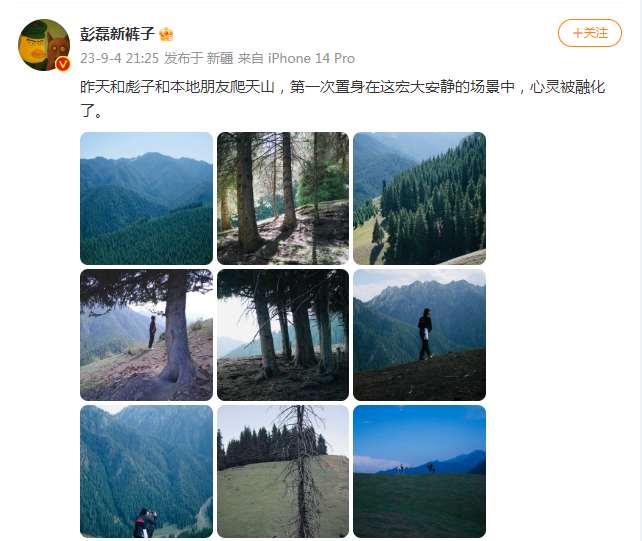Viewport: 642px width, 541px height.
Task: Click the iPhone 14 Pro source text
Action: [311, 58]
